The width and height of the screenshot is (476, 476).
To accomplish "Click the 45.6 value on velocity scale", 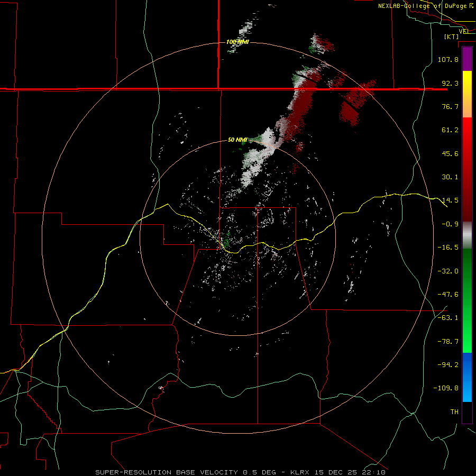I will (450, 153).
